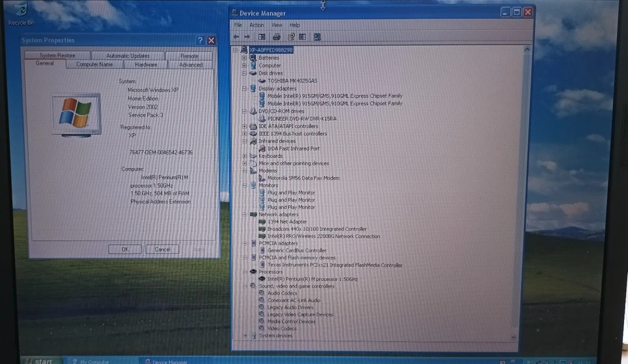Switch to the Remote tab
This screenshot has width=628, height=364.
[189, 56]
